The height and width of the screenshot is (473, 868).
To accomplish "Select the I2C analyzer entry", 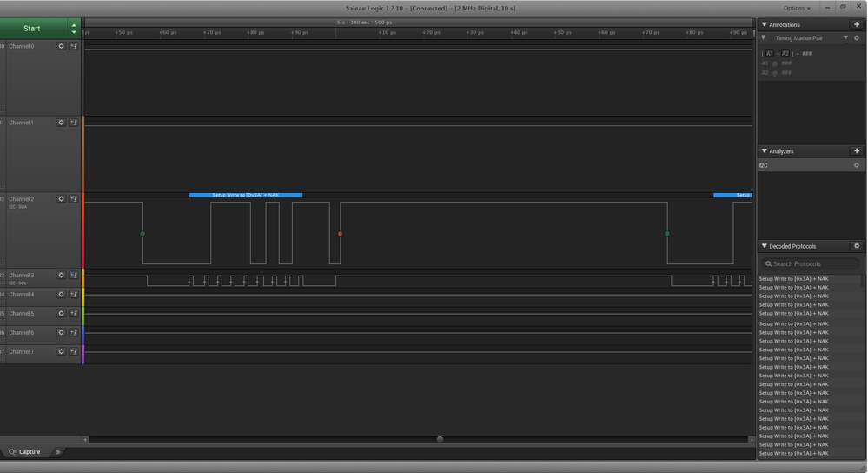I will [x=805, y=165].
